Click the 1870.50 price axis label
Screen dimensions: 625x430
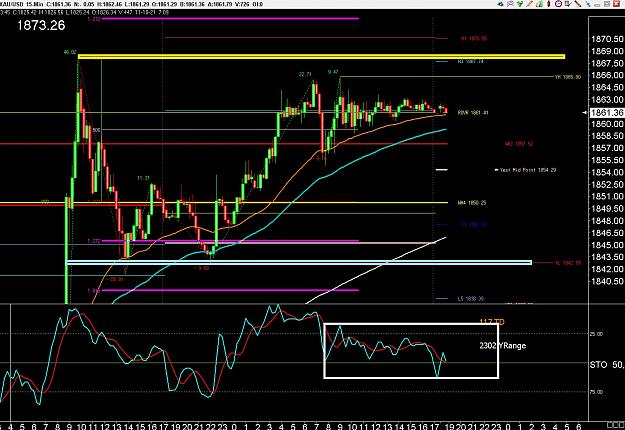607,39
